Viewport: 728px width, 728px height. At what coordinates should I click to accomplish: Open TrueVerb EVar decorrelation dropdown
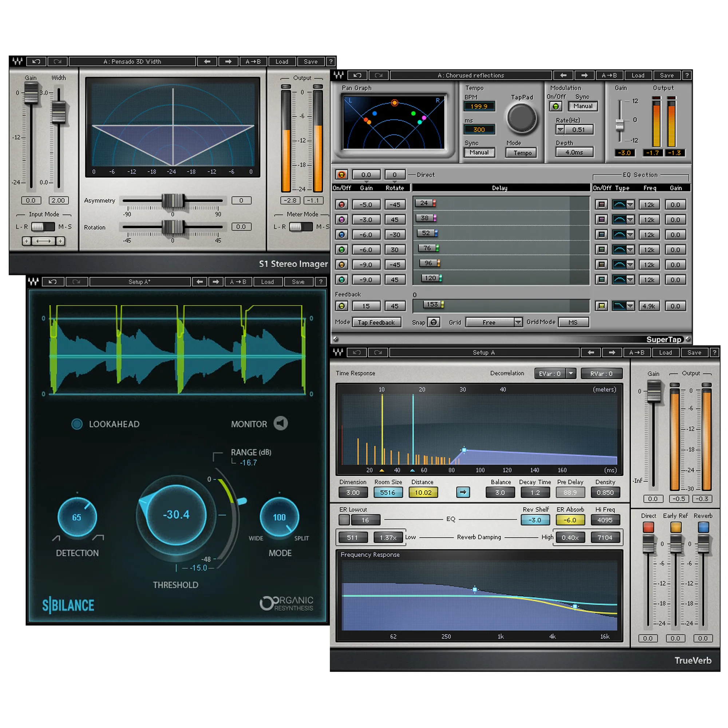click(x=571, y=373)
